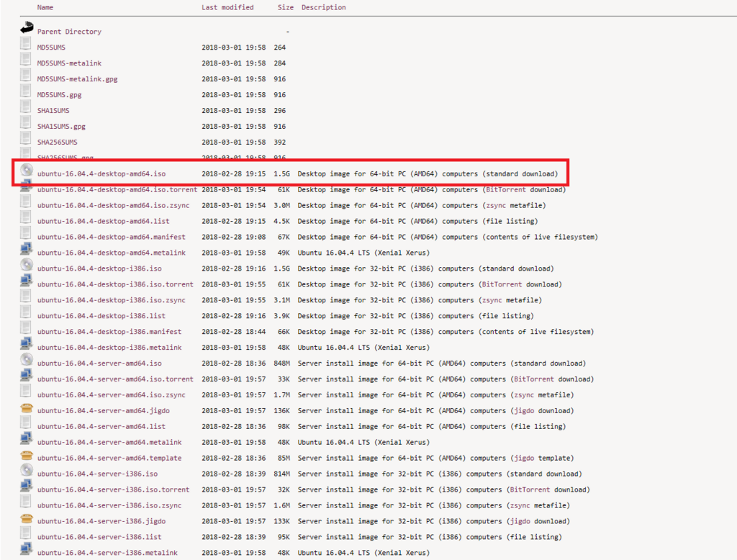Open ubuntu-16.04.4-server-amd64.template link
Image resolution: width=737 pixels, height=560 pixels.
click(x=109, y=458)
